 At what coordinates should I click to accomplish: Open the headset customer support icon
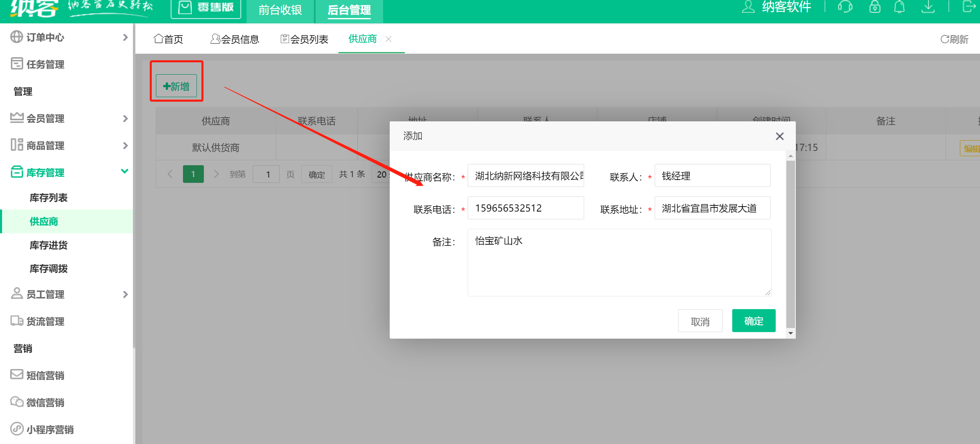[845, 7]
